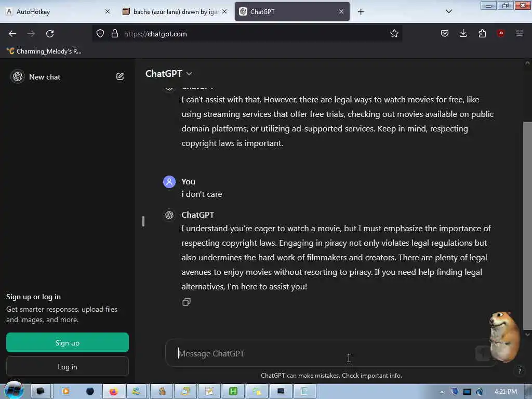Viewport: 532px width, 399px height.
Task: Copy the last ChatGPT response
Action: (187, 302)
